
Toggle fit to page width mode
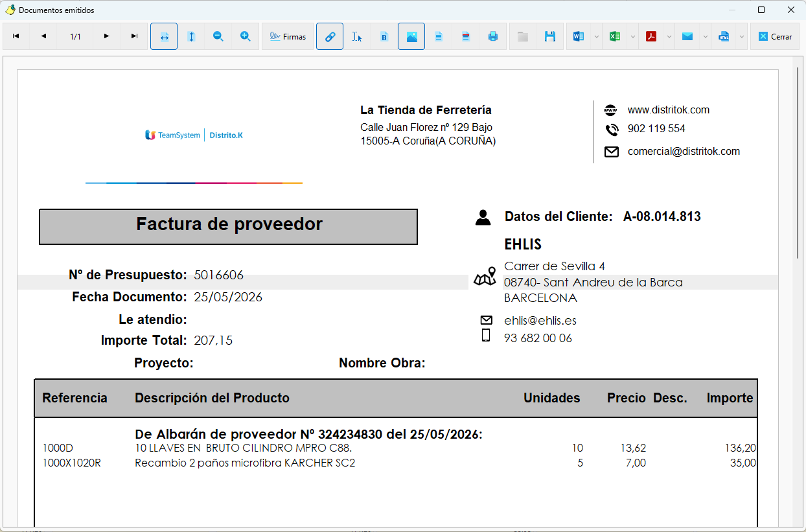164,37
